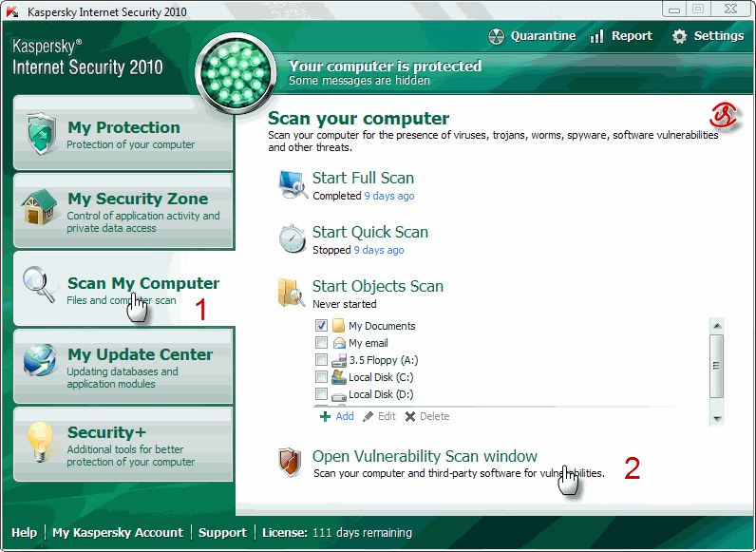Image resolution: width=756 pixels, height=552 pixels.
Task: Click the 3.5 Floppy drive icon
Action: 339,360
